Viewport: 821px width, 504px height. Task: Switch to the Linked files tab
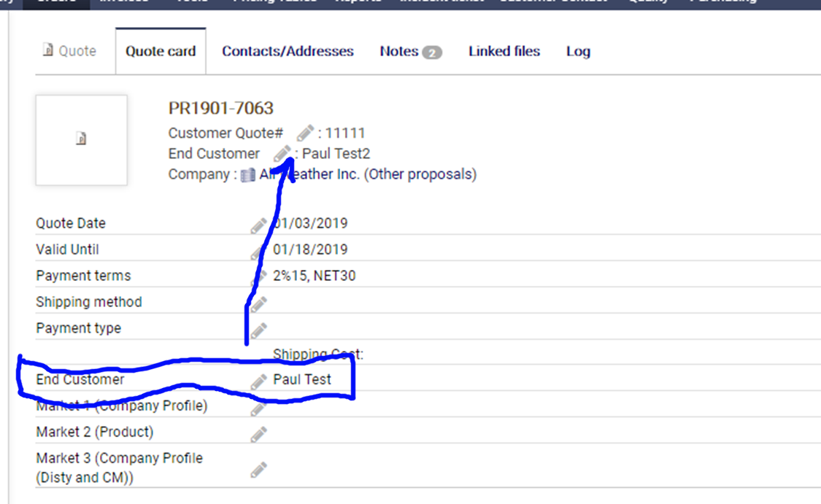click(x=504, y=51)
